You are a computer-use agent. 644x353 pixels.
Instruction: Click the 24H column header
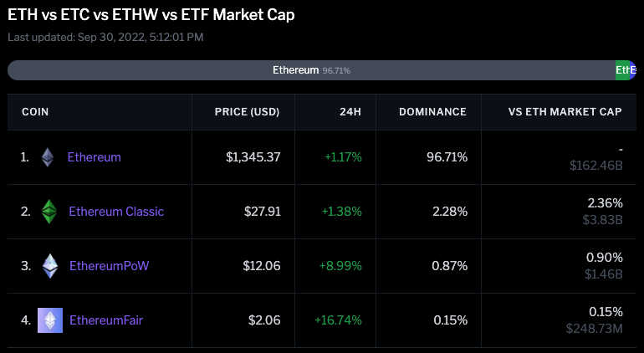click(x=350, y=111)
